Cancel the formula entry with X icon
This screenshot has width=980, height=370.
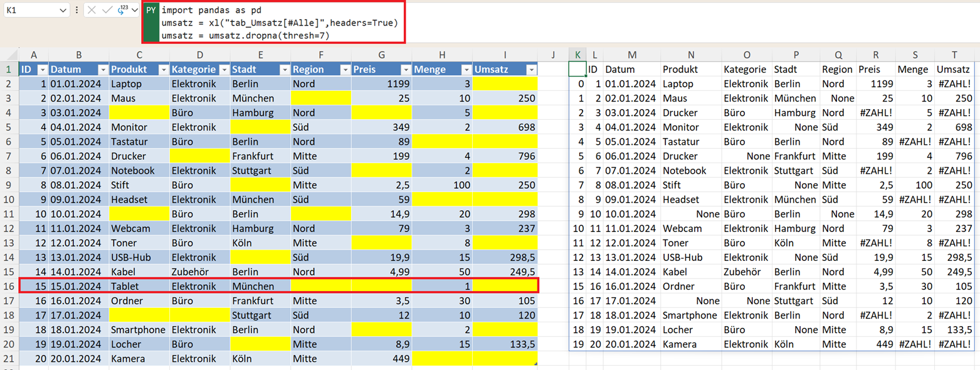pos(92,11)
